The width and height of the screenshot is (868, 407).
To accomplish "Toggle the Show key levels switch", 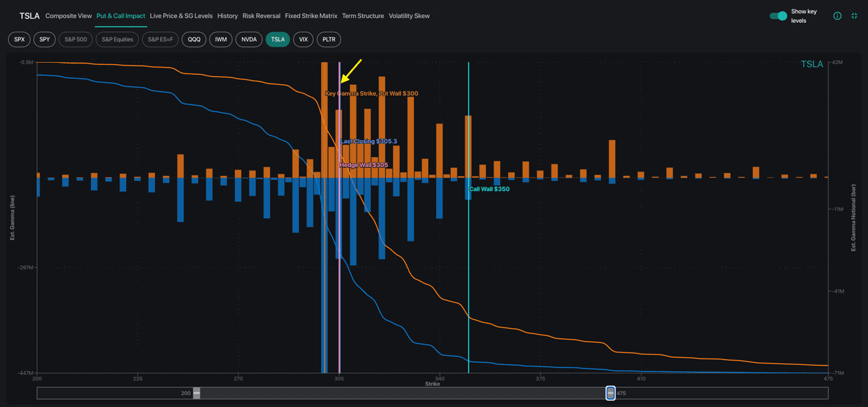I will [778, 15].
